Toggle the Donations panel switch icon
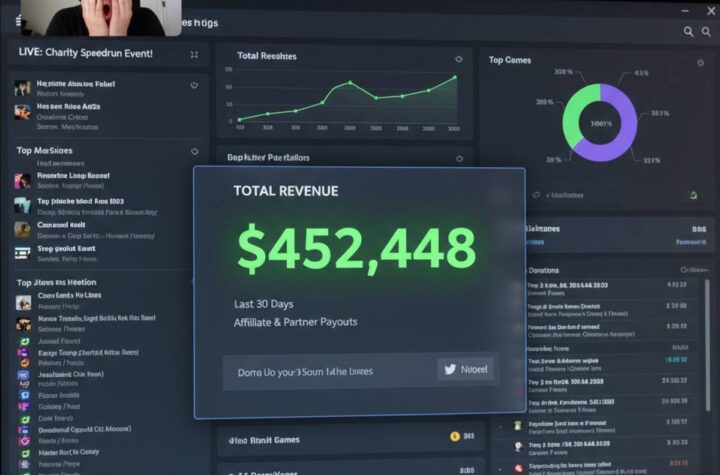This screenshot has height=475, width=720. [691, 270]
